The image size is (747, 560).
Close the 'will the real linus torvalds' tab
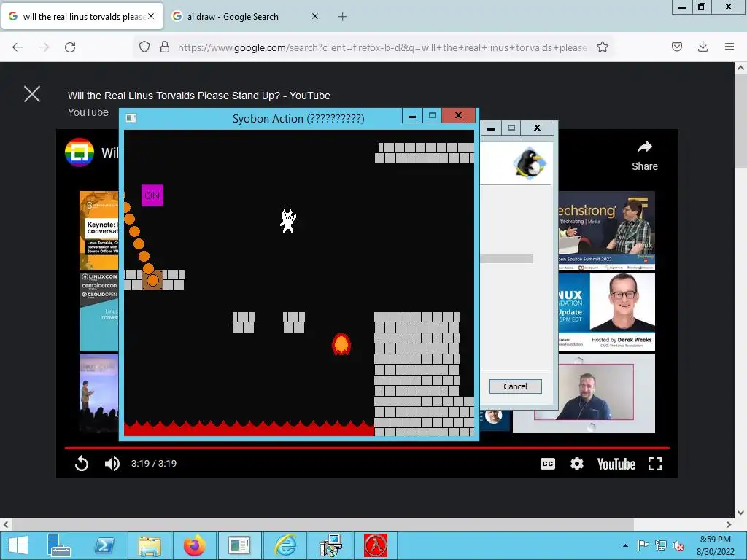pos(151,16)
